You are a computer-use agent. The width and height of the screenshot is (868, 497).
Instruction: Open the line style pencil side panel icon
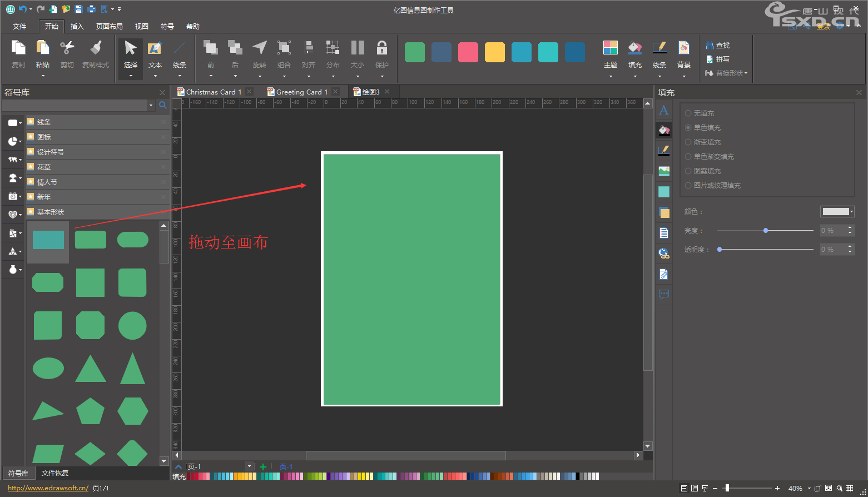coord(664,151)
